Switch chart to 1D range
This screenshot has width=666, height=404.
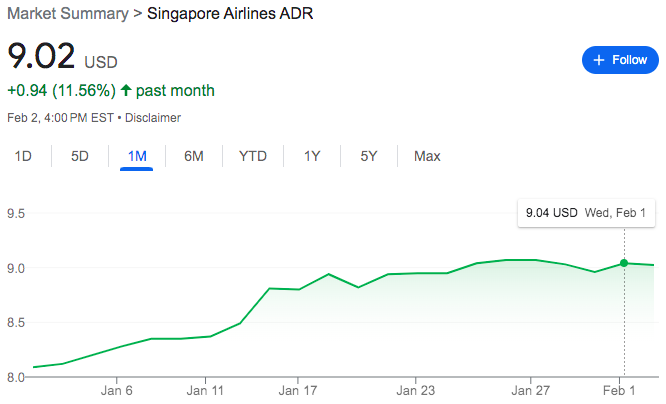(23, 156)
